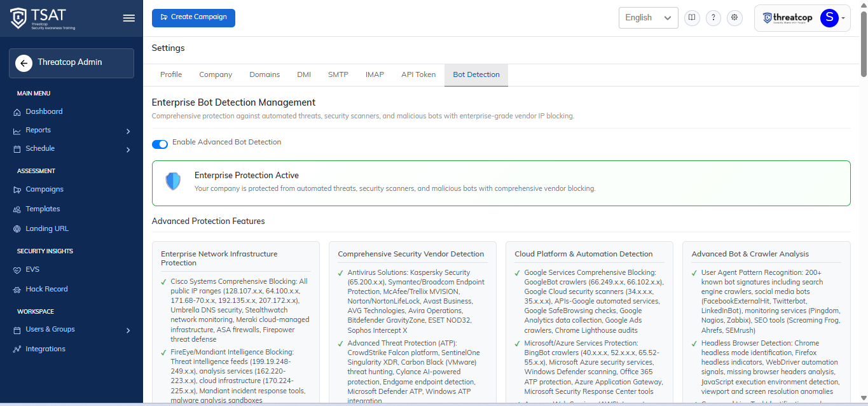
Task: Click User Agent Pattern Recognition item
Action: pyautogui.click(x=766, y=302)
